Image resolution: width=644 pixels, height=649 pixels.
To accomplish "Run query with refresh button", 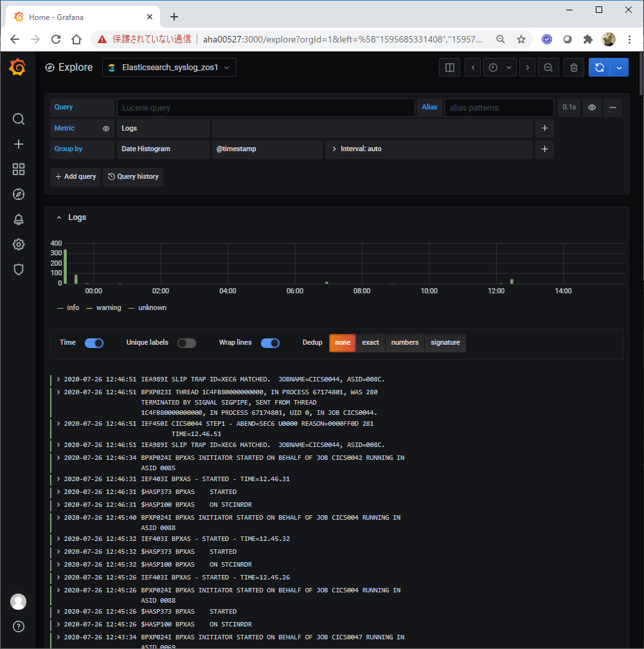I will pos(599,68).
